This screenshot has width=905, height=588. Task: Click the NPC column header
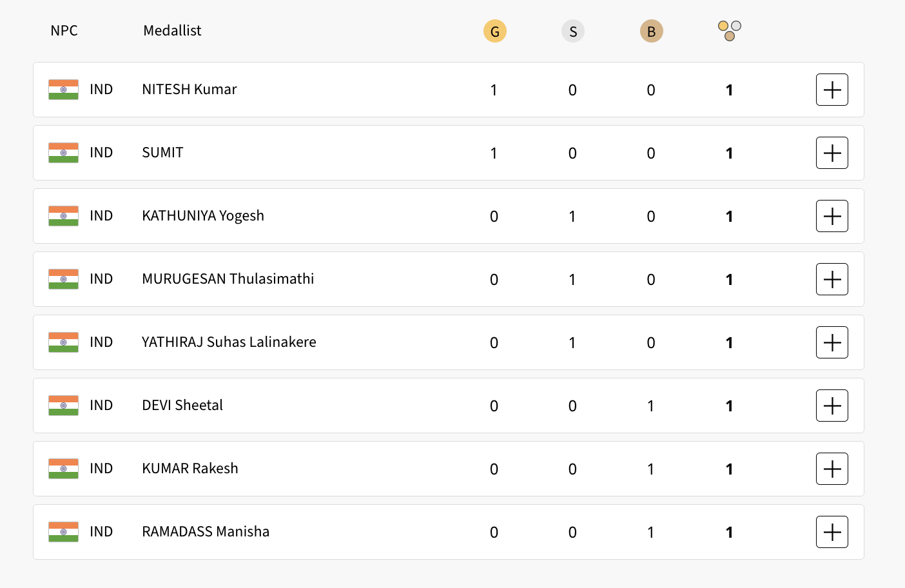[64, 30]
